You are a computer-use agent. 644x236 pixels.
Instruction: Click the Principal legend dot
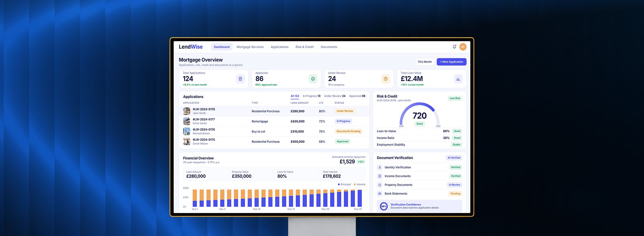click(339, 184)
